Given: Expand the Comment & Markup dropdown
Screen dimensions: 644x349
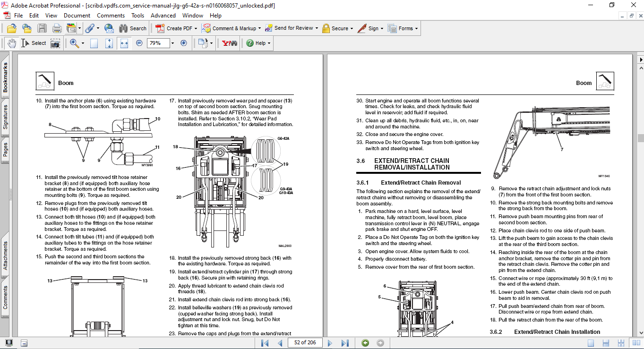Looking at the screenshot, I should (x=260, y=28).
